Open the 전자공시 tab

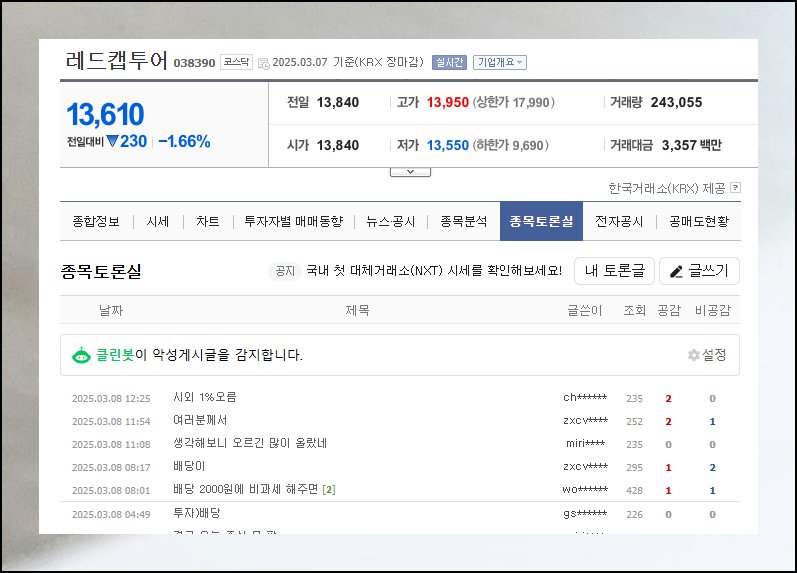point(619,221)
